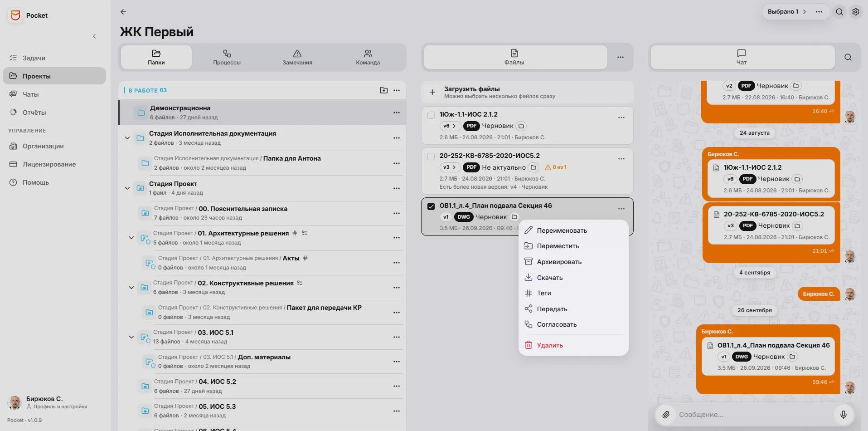The image size is (868, 431).
Task: Open three-dot menu for 1Юж-1.1-ИОС 2.1.2 file
Action: (x=621, y=118)
